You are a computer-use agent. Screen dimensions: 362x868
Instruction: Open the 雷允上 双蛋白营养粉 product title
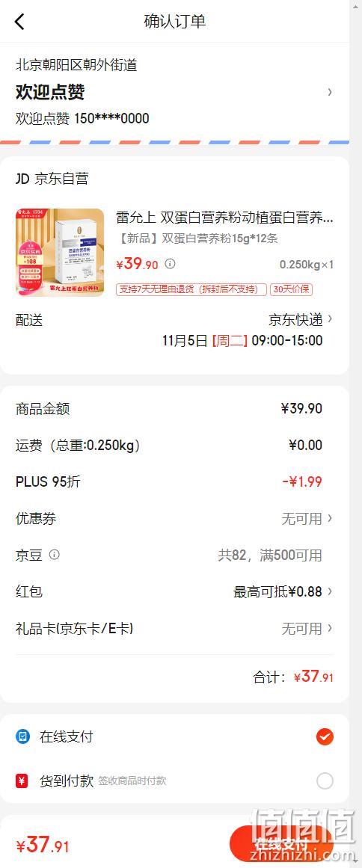coord(224,218)
